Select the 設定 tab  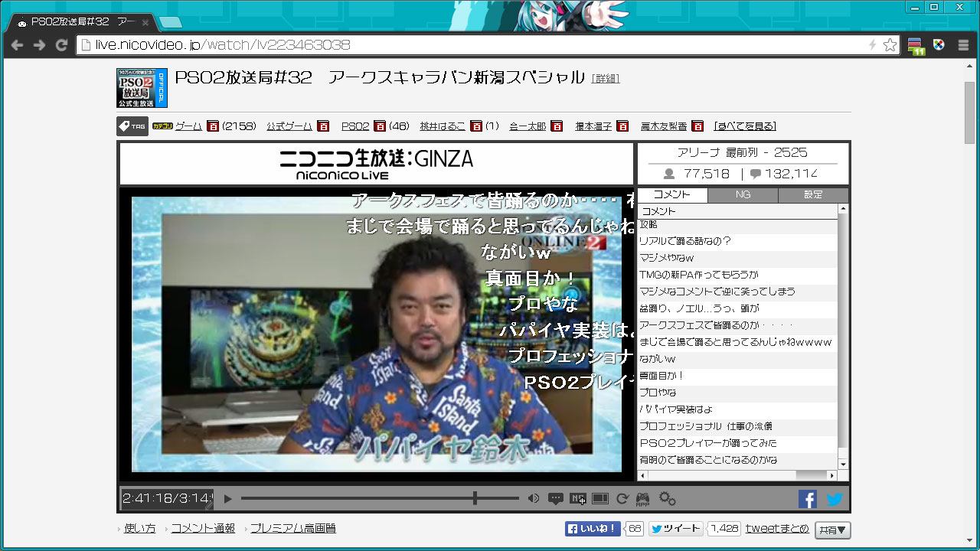pyautogui.click(x=813, y=195)
